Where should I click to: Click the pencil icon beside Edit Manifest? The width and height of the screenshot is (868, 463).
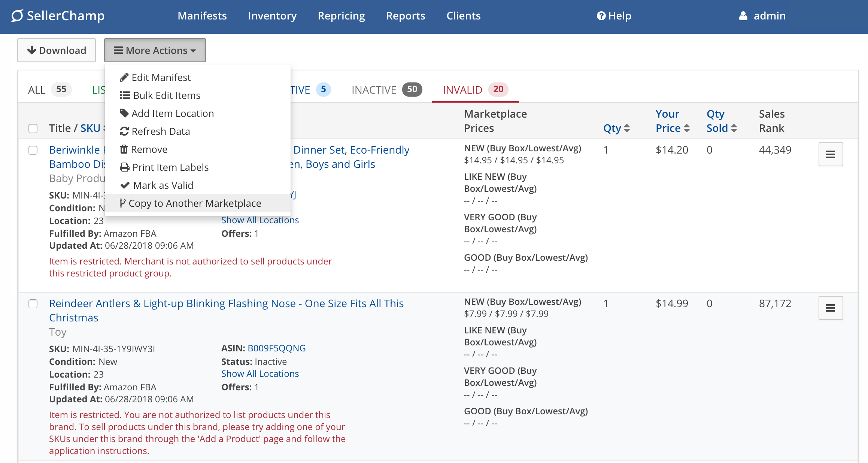pos(124,78)
